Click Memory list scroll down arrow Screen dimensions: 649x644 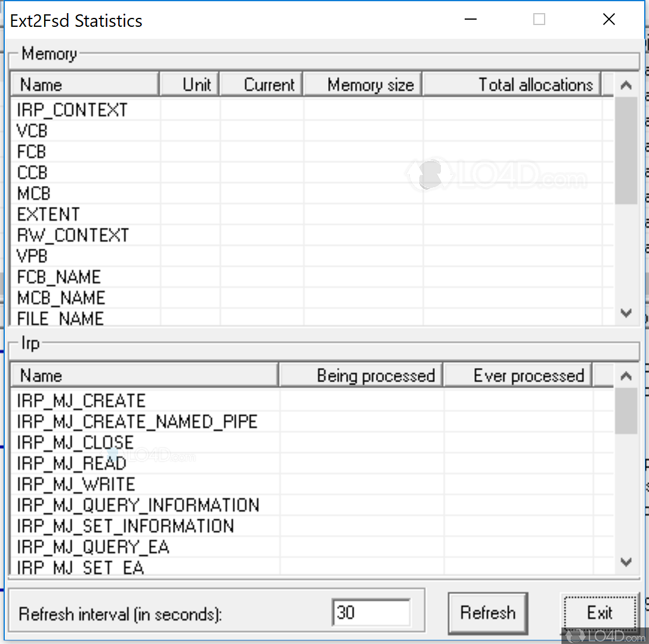click(626, 313)
